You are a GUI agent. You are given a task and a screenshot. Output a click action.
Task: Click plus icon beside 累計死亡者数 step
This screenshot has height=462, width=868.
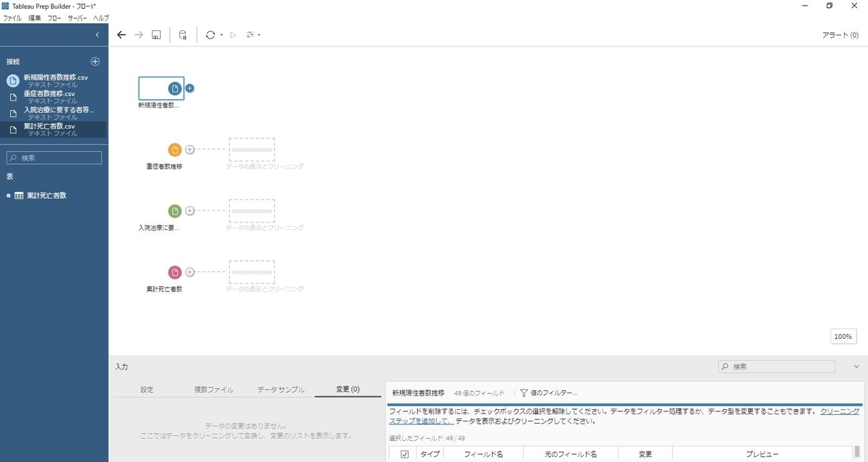click(x=190, y=273)
